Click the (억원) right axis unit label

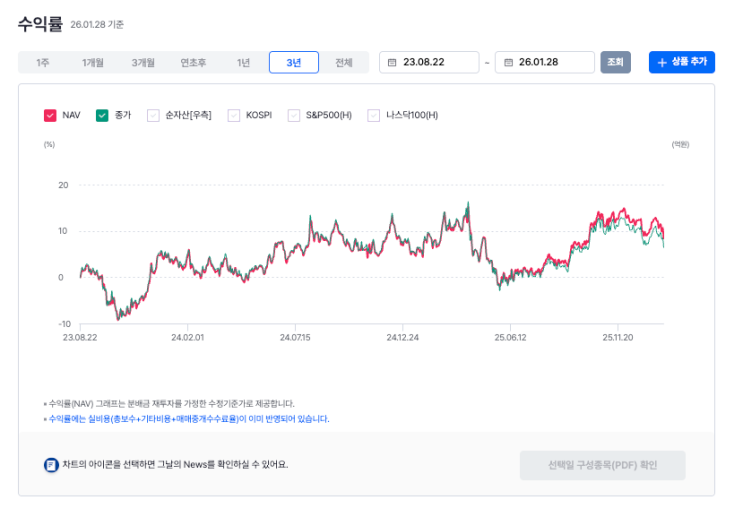click(x=680, y=145)
